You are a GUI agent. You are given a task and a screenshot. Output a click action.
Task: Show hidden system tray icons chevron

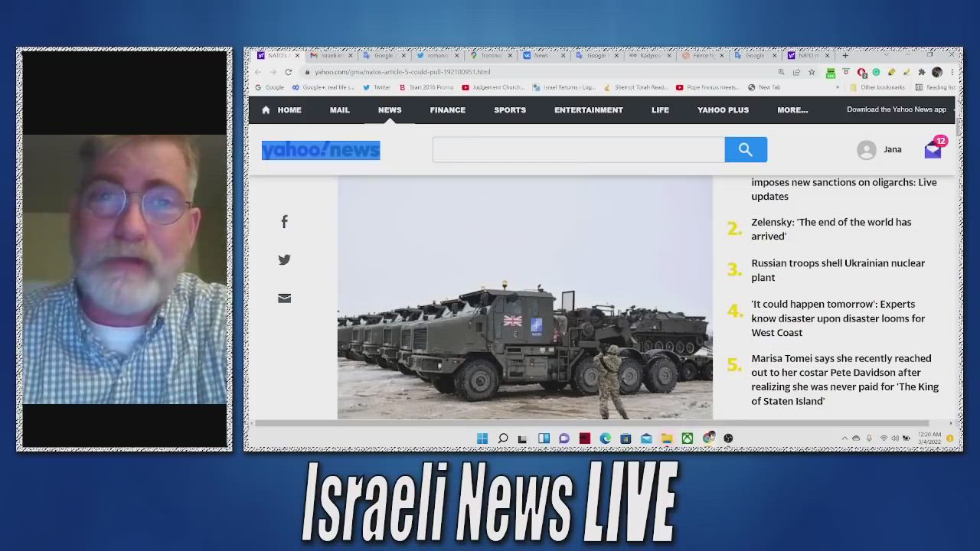pos(844,439)
